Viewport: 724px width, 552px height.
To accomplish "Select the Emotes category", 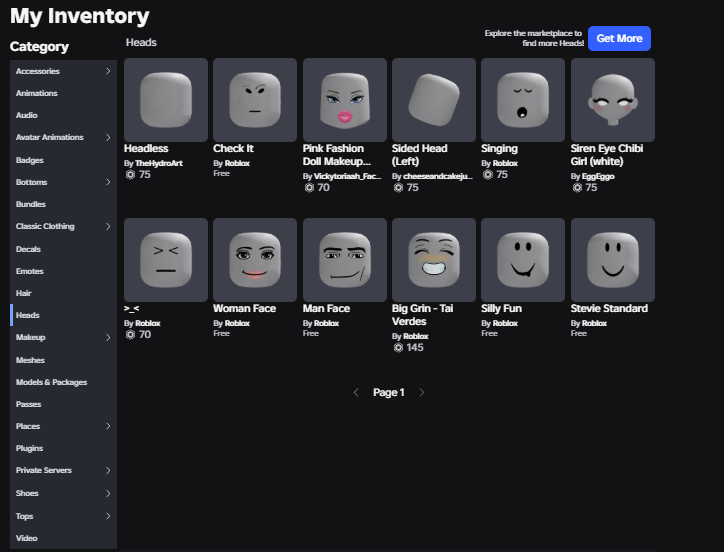I will [63, 271].
